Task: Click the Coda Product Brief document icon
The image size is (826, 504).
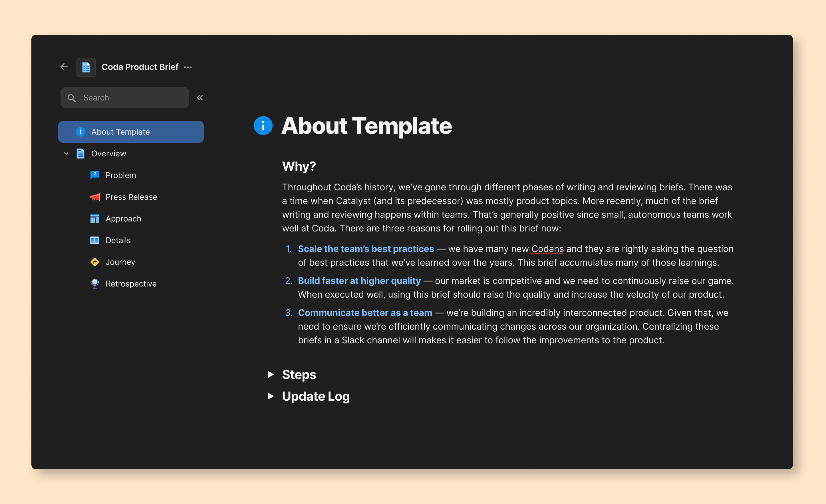Action: pyautogui.click(x=86, y=67)
